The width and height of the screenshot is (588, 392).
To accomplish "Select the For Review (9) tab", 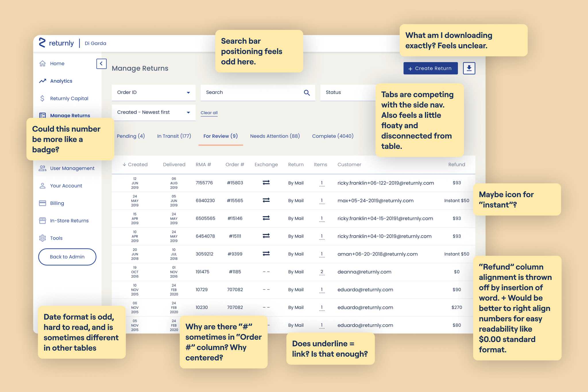I will click(220, 136).
